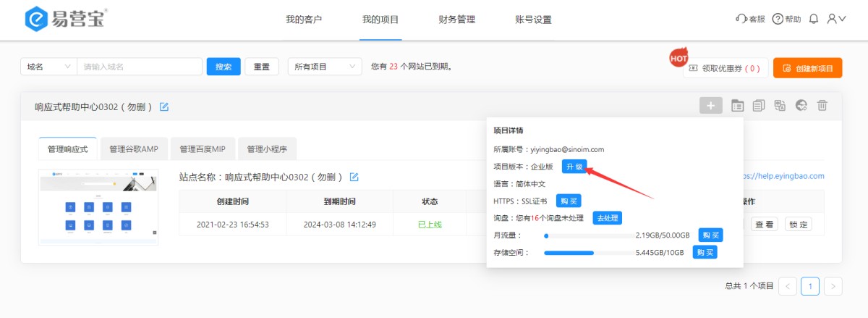Switch to 管理谷歌AMP tab

point(134,149)
